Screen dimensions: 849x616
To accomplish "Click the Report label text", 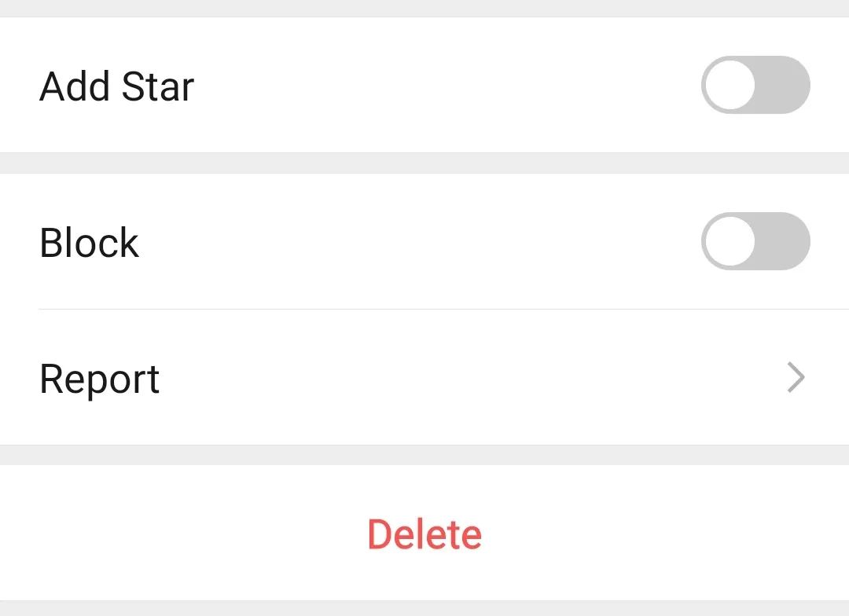I will click(99, 380).
